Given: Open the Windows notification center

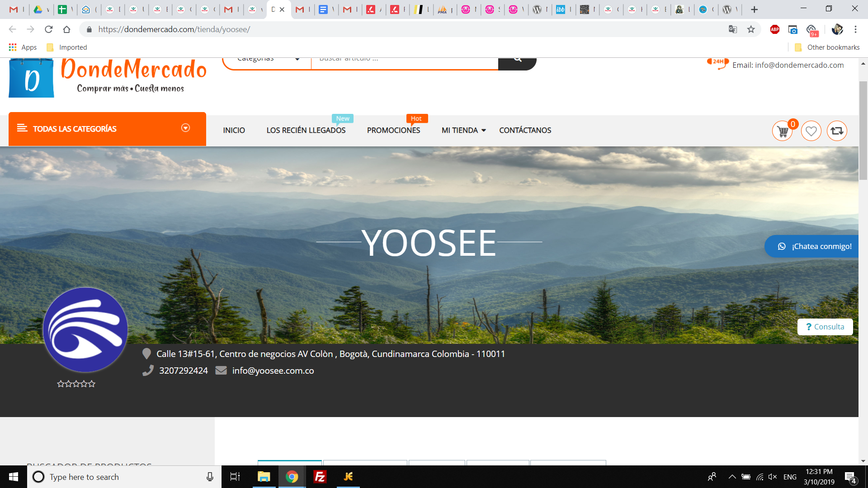Looking at the screenshot, I should point(850,477).
